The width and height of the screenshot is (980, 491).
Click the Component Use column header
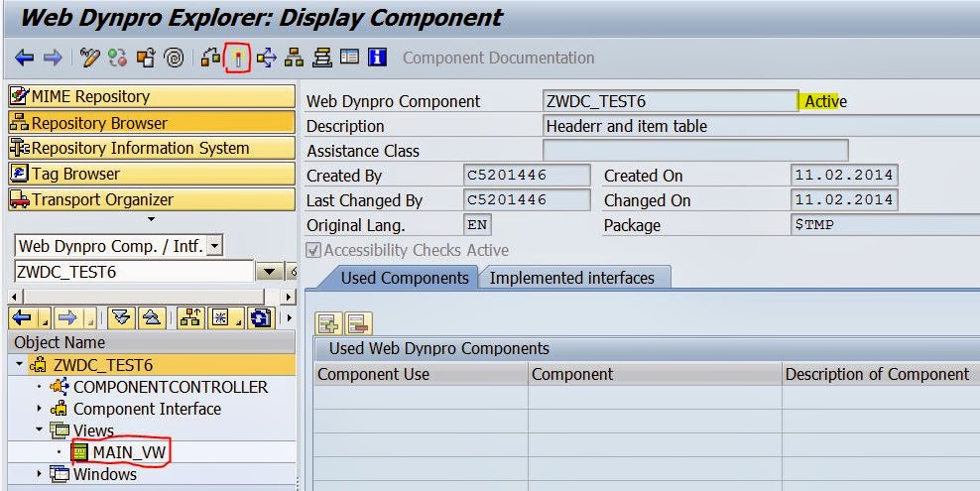[421, 374]
